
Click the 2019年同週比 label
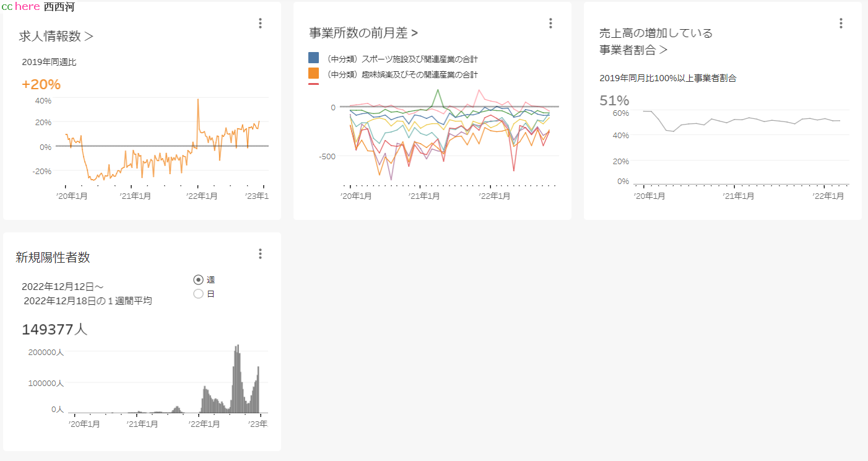pyautogui.click(x=49, y=62)
